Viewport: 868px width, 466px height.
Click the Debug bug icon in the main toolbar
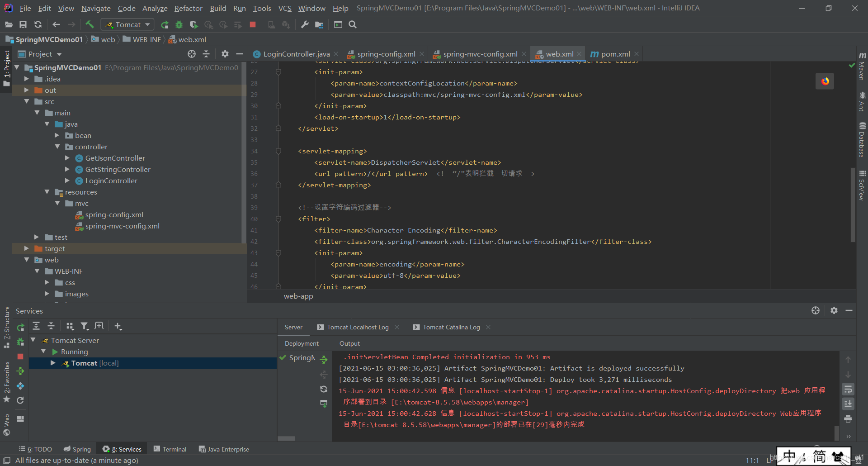click(x=179, y=24)
